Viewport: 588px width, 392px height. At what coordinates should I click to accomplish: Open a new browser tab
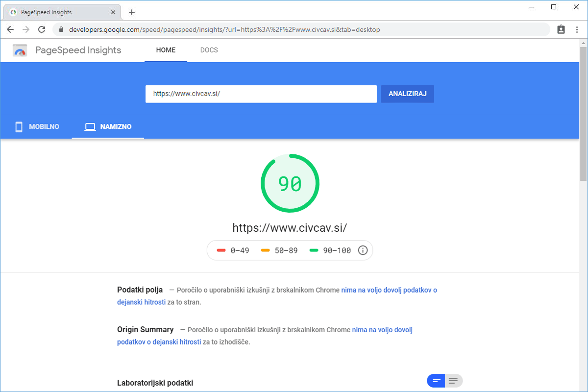pos(131,12)
